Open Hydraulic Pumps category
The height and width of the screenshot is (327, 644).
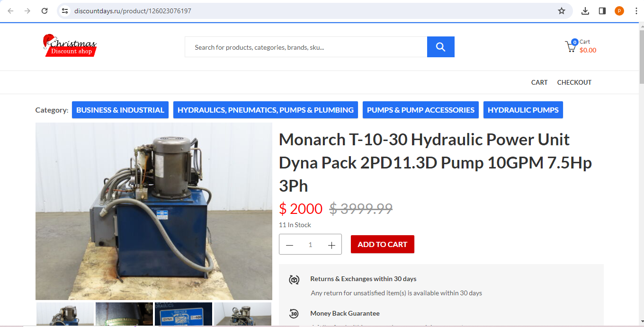click(x=523, y=110)
